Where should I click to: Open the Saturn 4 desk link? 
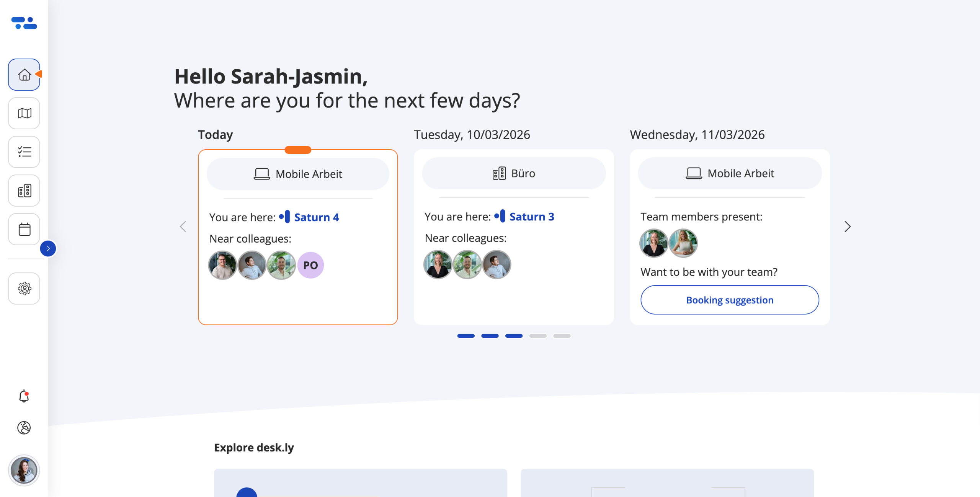316,217
